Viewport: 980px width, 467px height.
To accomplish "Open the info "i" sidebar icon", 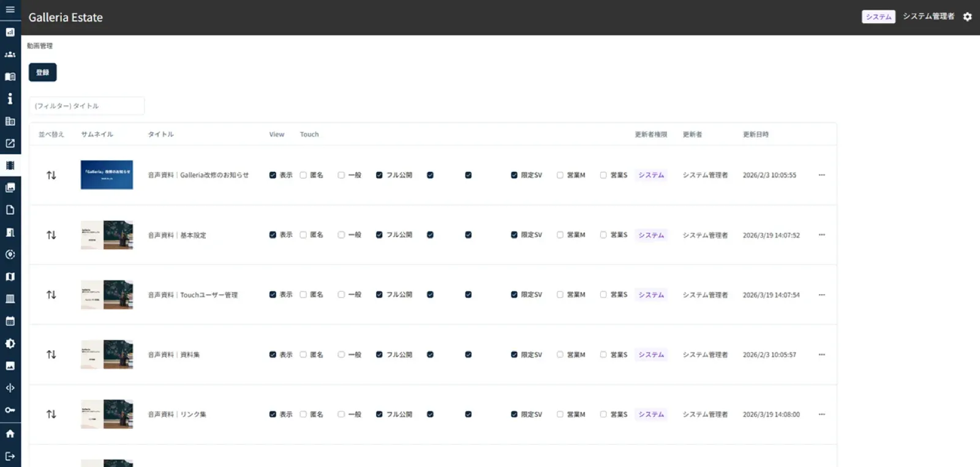I will tap(10, 99).
